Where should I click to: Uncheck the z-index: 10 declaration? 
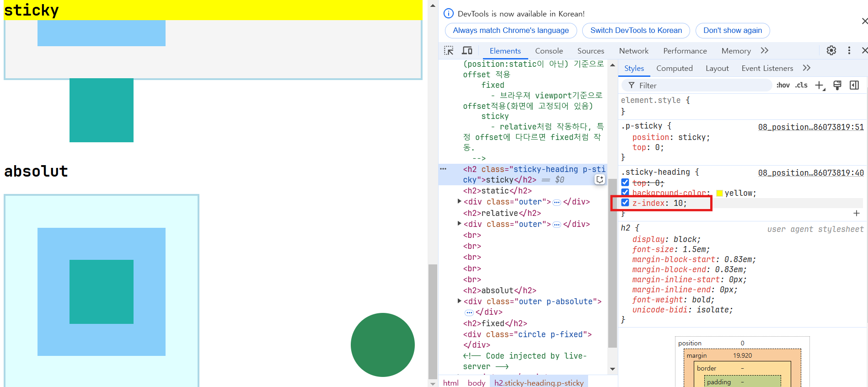pyautogui.click(x=625, y=202)
